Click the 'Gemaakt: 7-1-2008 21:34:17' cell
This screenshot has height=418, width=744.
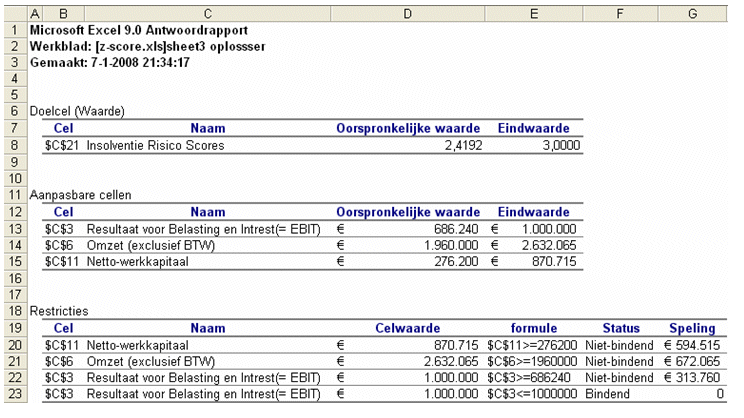point(110,63)
